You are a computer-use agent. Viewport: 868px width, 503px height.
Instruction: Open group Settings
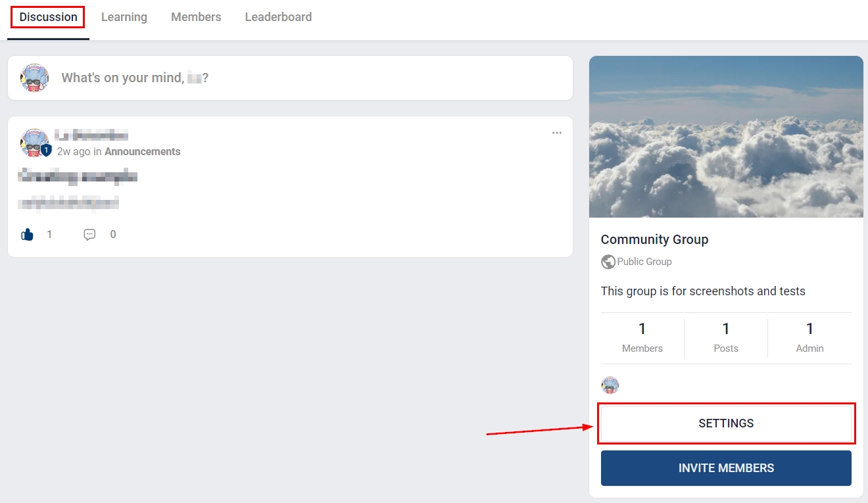tap(726, 423)
